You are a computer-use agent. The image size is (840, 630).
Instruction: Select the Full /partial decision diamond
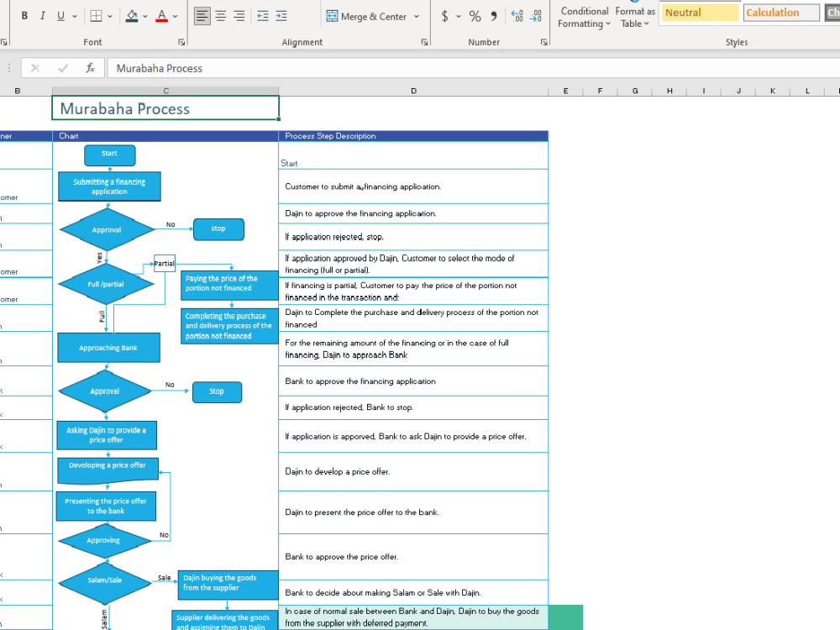(x=106, y=284)
